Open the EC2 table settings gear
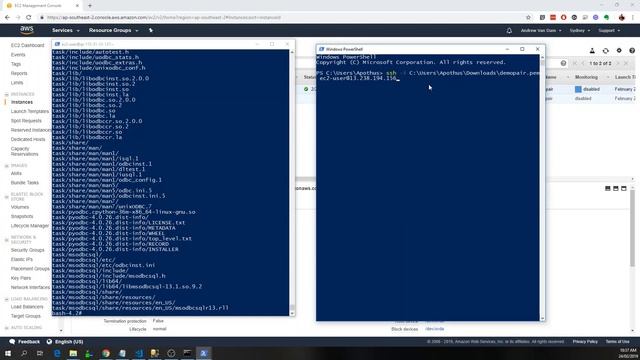This screenshot has width=640, height=360. click(619, 51)
